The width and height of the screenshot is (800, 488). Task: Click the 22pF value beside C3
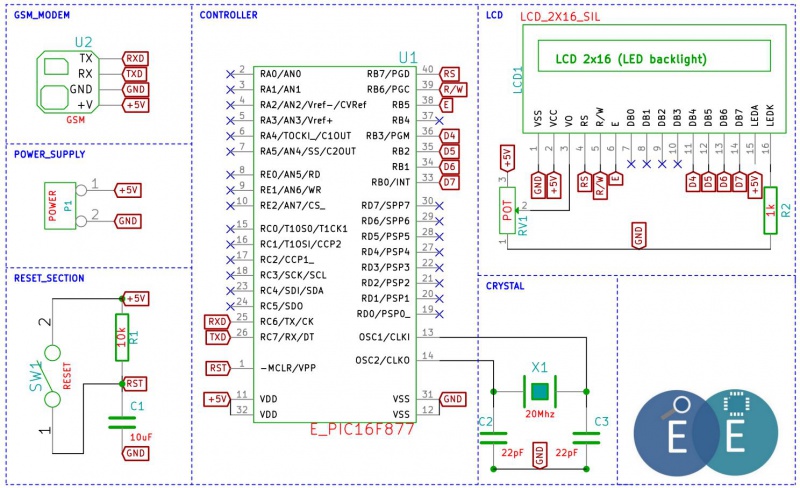click(567, 453)
